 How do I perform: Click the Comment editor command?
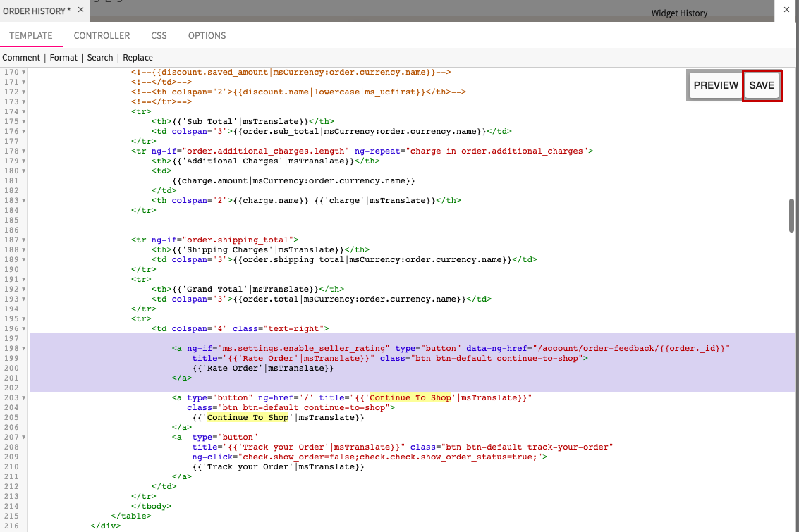21,58
